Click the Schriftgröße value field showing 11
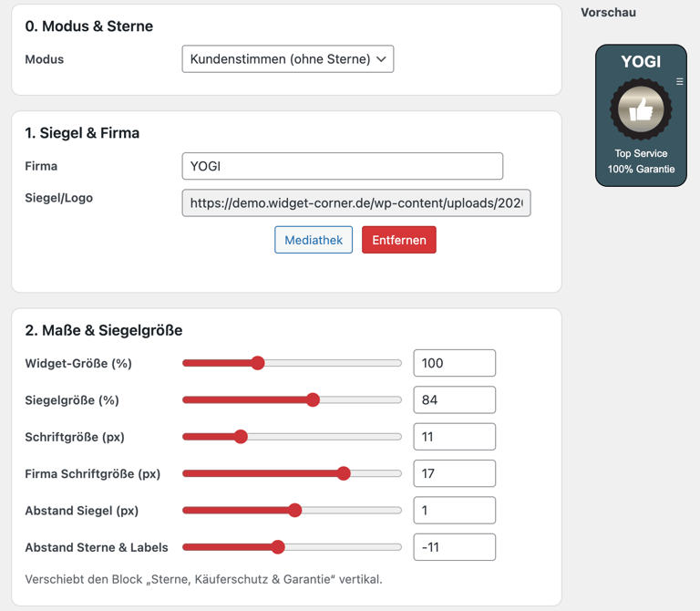Image resolution: width=700 pixels, height=611 pixels. (x=454, y=437)
